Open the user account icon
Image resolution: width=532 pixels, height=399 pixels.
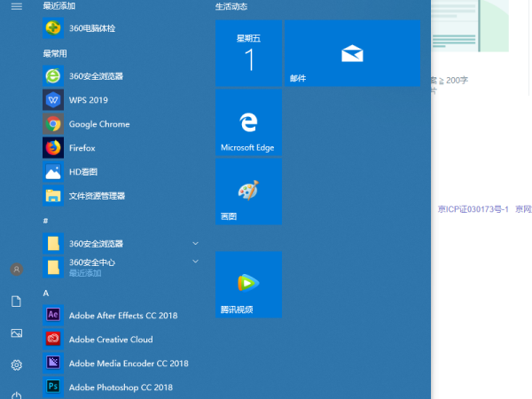(x=16, y=270)
